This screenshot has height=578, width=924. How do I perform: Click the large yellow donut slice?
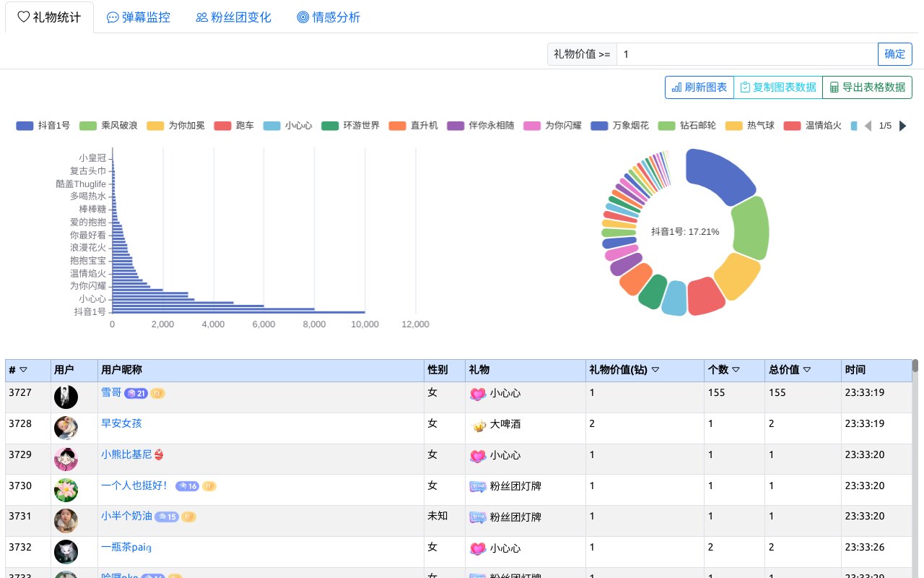tap(737, 277)
